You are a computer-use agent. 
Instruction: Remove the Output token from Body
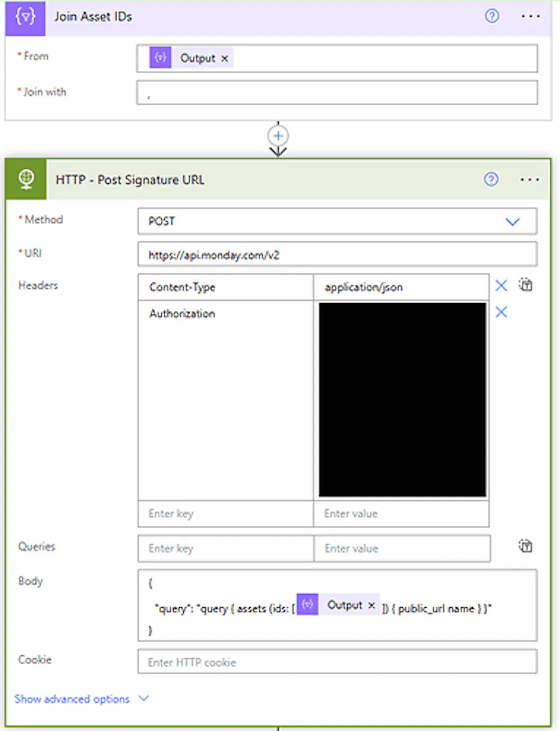pos(371,606)
